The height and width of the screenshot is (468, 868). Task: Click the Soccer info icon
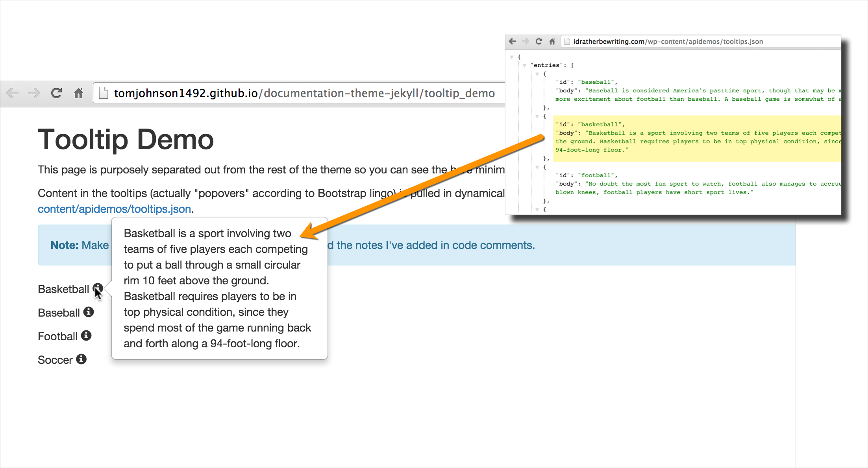point(81,359)
